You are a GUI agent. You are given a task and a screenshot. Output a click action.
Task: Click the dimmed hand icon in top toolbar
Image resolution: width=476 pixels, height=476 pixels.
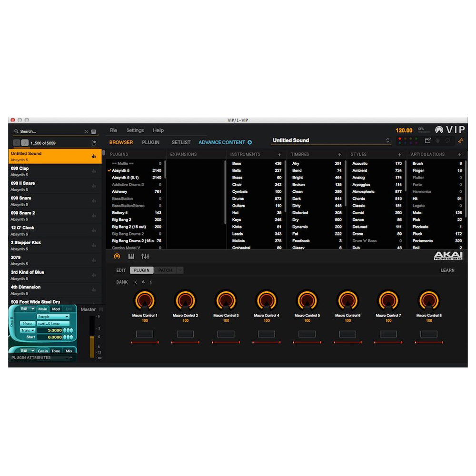coord(438,140)
